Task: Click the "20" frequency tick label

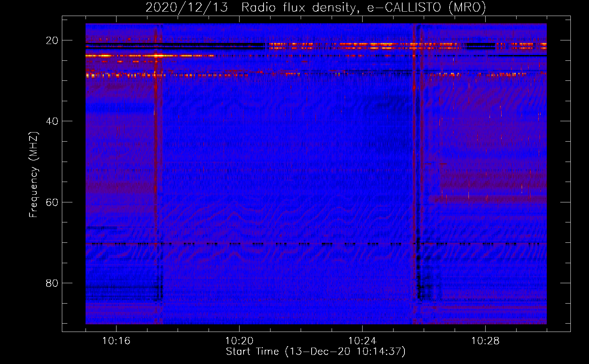Action: pyautogui.click(x=52, y=40)
